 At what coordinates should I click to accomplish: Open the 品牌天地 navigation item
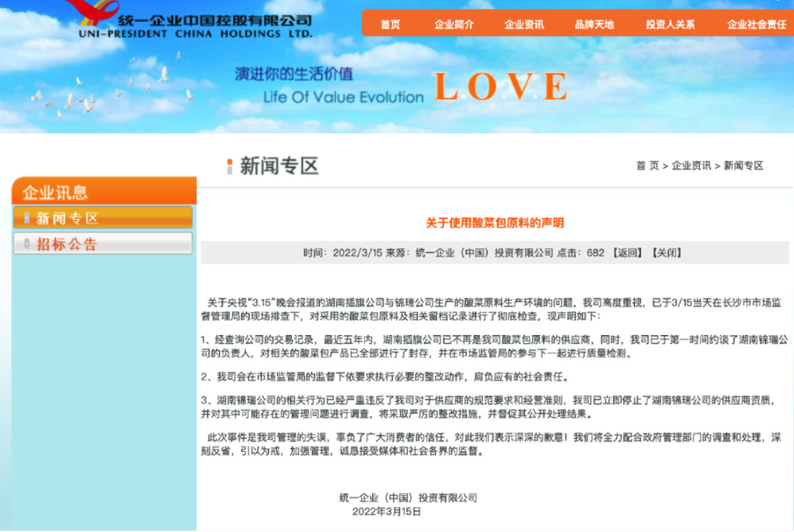click(x=594, y=24)
